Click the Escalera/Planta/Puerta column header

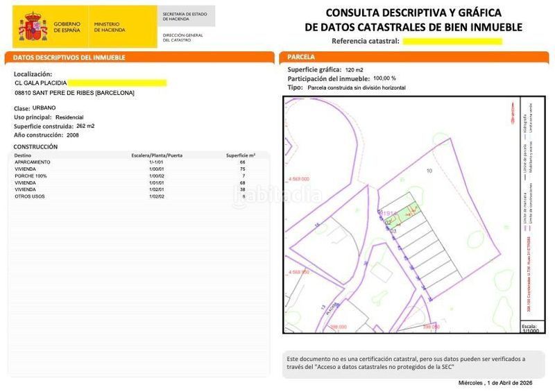tap(157, 155)
